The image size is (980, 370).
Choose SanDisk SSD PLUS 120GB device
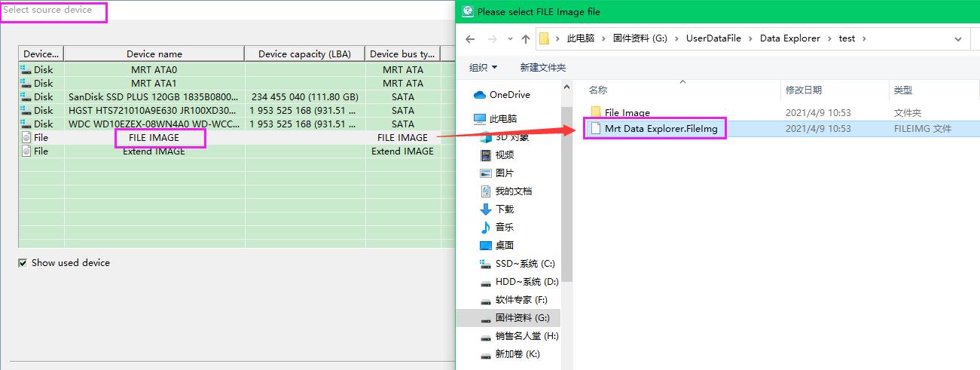click(237, 96)
